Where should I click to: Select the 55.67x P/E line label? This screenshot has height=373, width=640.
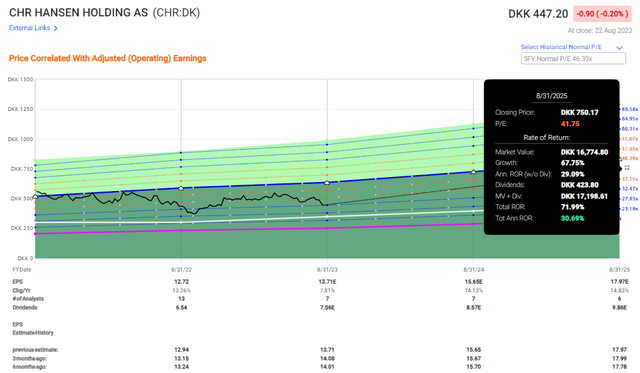pyautogui.click(x=630, y=139)
